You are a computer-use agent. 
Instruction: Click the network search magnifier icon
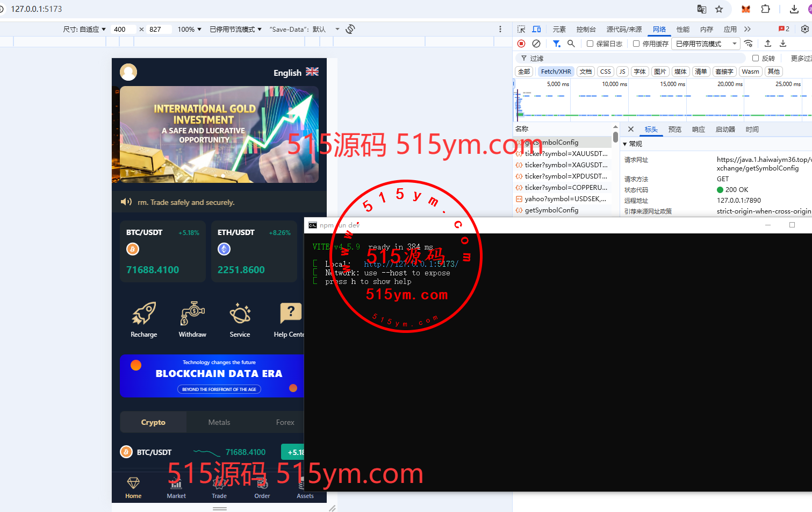571,44
